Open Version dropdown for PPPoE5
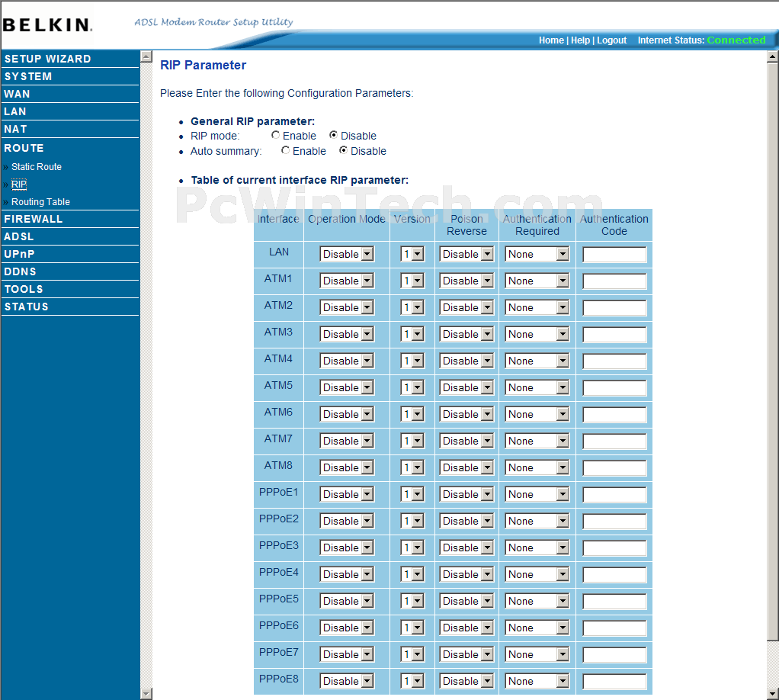Image resolution: width=779 pixels, height=700 pixels. [412, 601]
